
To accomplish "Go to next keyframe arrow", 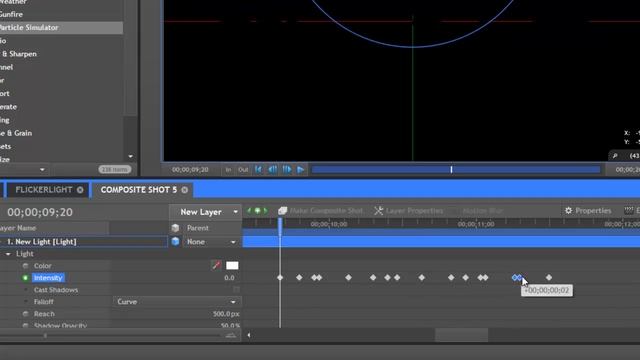I will pyautogui.click(x=265, y=211).
